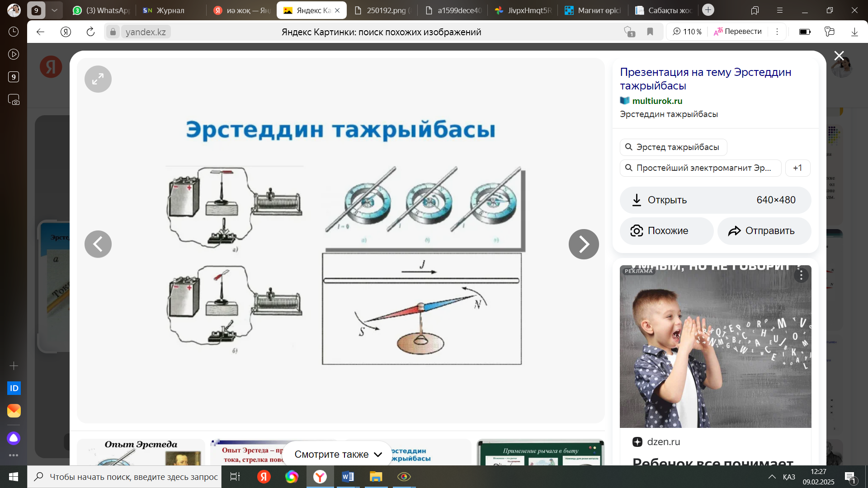
Task: Open Word from the taskbar
Action: (x=348, y=477)
